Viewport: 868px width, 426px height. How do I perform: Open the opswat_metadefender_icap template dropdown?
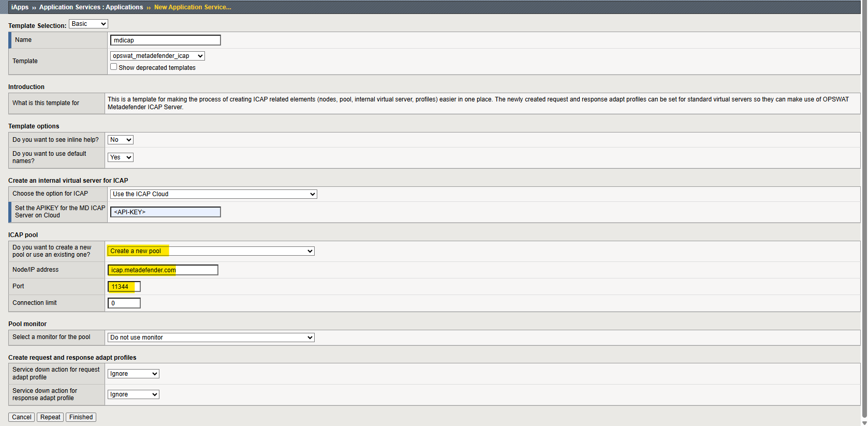tap(157, 56)
